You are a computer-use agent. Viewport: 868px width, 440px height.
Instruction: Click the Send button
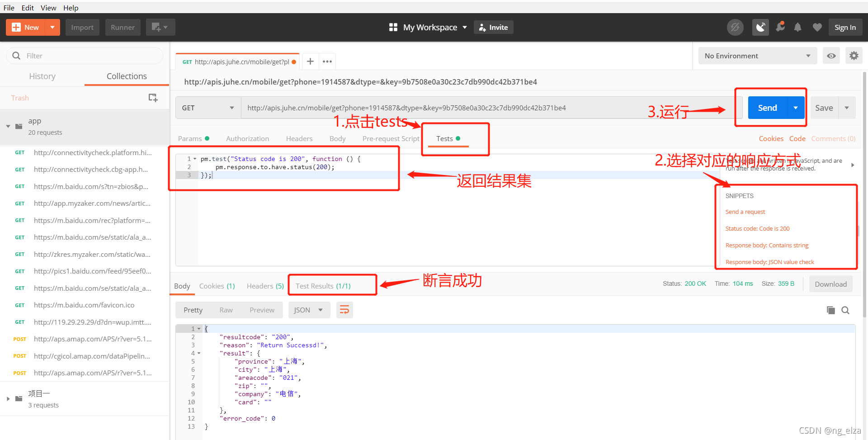point(768,108)
